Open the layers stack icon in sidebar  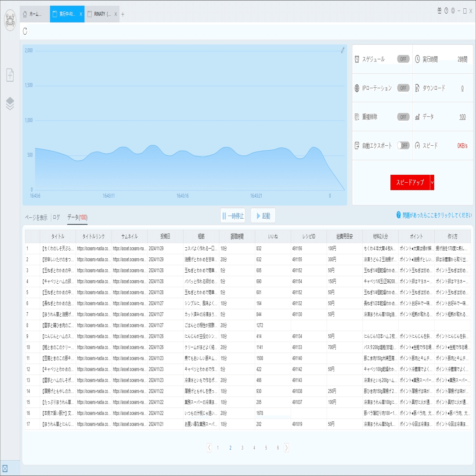10,104
